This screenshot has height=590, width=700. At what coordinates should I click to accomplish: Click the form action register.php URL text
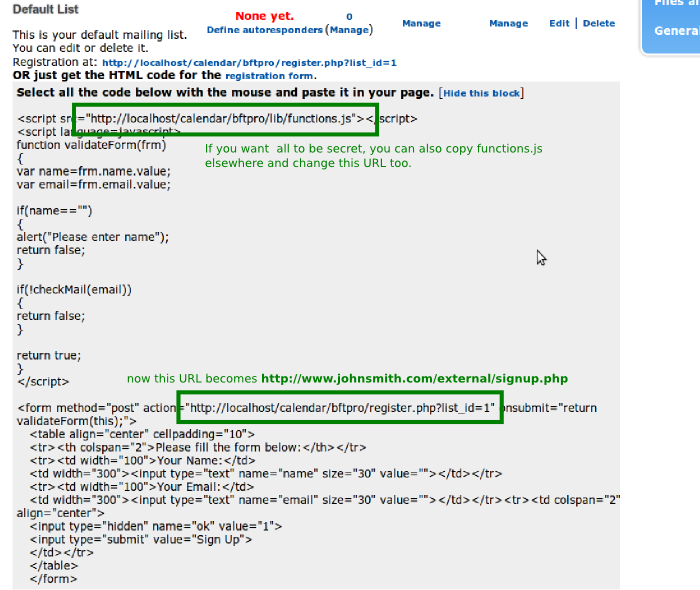340,408
